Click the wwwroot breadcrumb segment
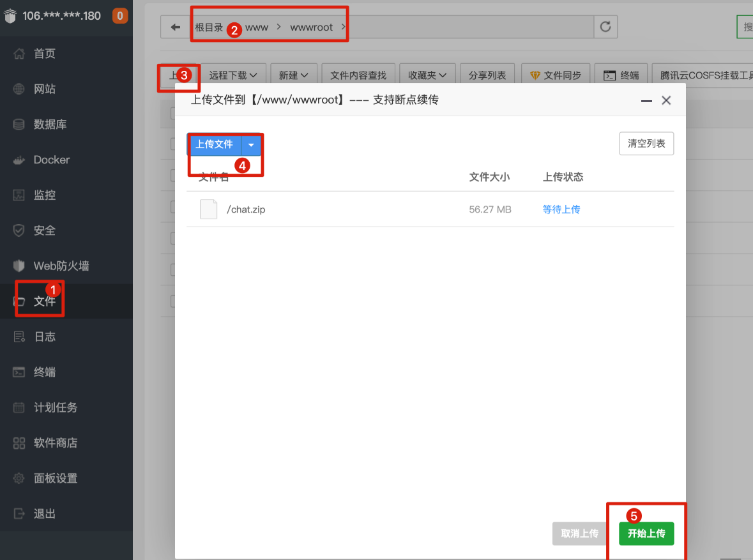Screen dimensions: 753x560 [x=311, y=27]
